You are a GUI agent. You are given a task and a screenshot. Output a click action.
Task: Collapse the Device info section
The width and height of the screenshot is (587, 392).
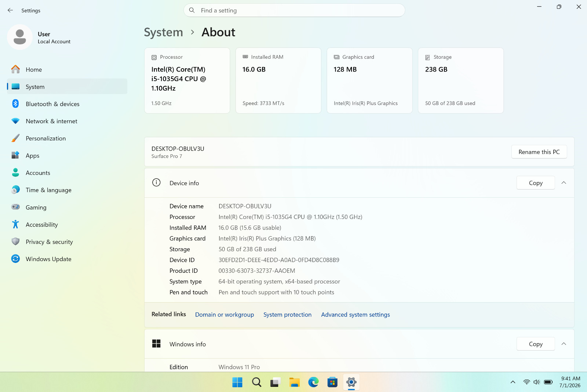(564, 183)
